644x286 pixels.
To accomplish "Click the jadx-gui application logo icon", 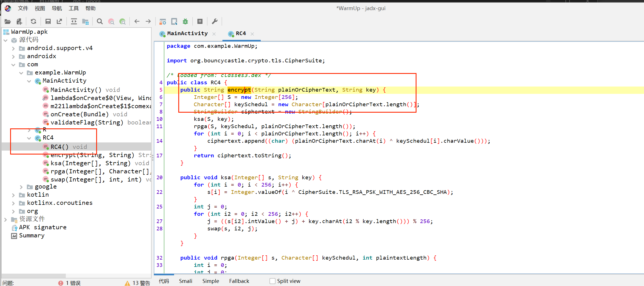I will click(x=8, y=8).
